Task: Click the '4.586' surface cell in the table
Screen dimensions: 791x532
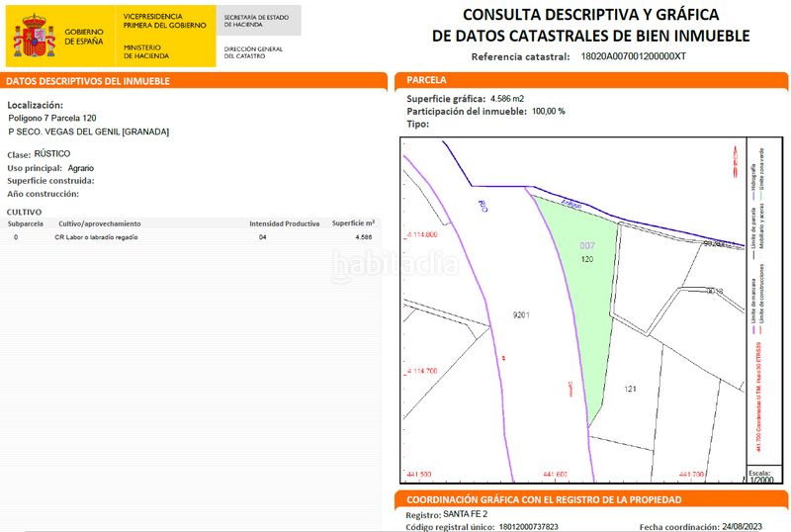Action: pyautogui.click(x=363, y=237)
